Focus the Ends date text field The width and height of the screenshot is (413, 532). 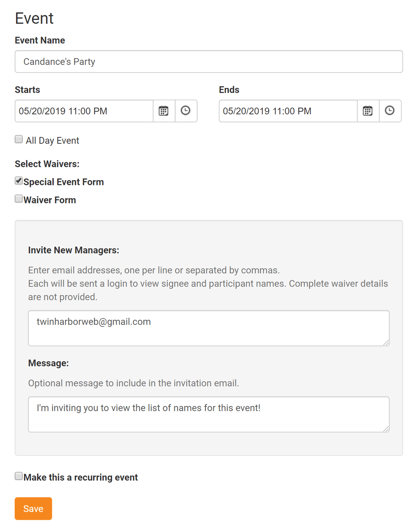pos(287,111)
